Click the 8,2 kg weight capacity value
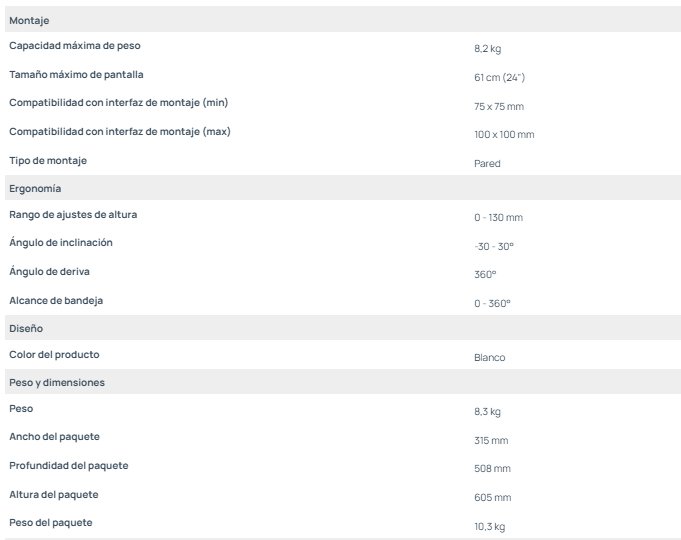Image resolution: width=681 pixels, height=540 pixels. click(x=488, y=48)
